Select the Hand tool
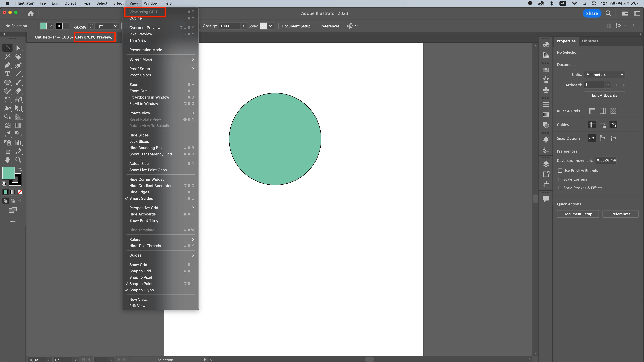The image size is (644, 362). [7, 160]
